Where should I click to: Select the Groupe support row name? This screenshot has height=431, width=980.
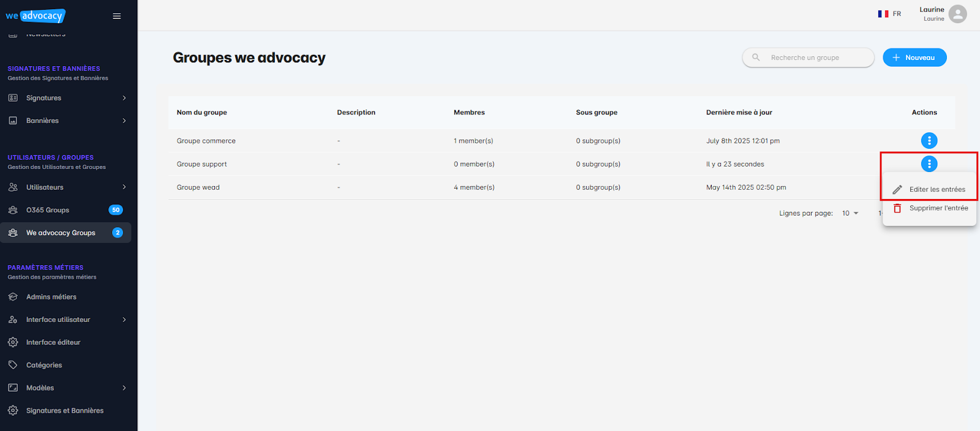pyautogui.click(x=202, y=164)
